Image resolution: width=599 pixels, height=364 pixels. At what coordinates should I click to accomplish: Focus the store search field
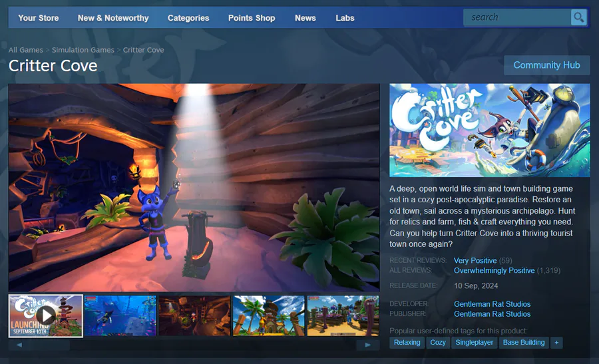517,17
